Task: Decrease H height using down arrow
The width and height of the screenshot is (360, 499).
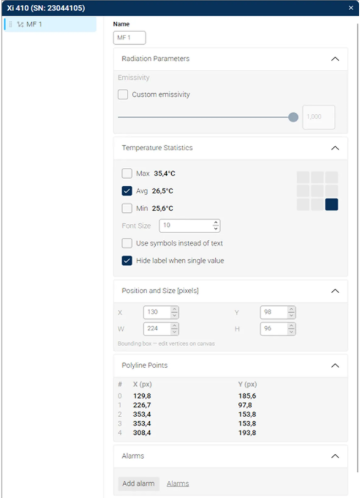Action: [x=291, y=332]
